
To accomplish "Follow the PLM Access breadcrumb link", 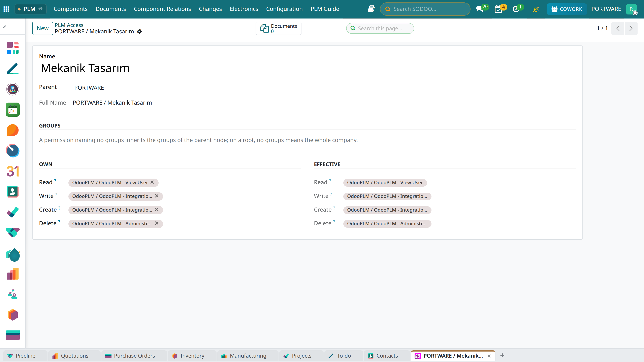I will [69, 25].
